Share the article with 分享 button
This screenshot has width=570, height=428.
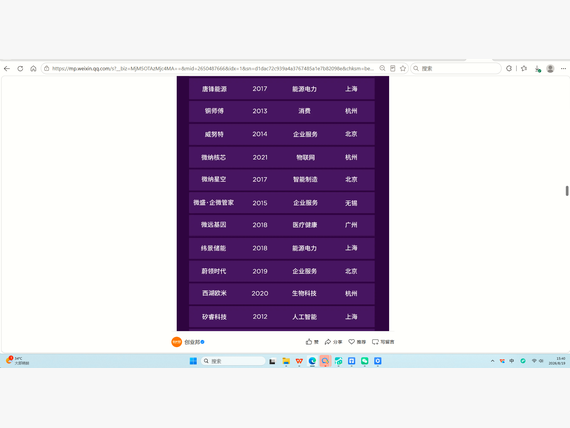[333, 342]
